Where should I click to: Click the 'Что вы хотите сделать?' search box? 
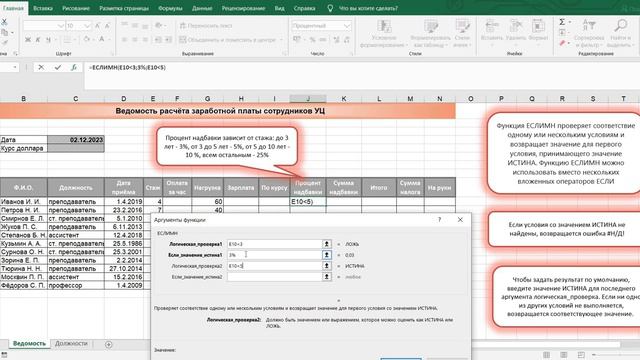(368, 8)
